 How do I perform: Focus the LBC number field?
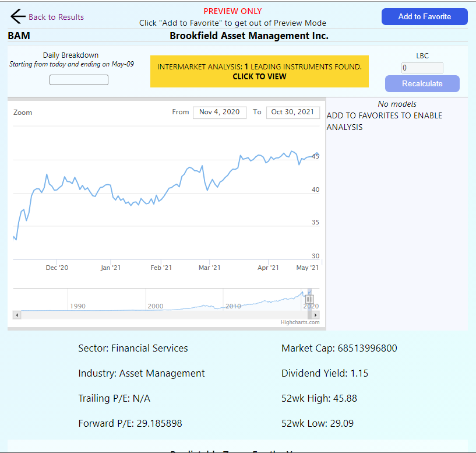coord(422,68)
